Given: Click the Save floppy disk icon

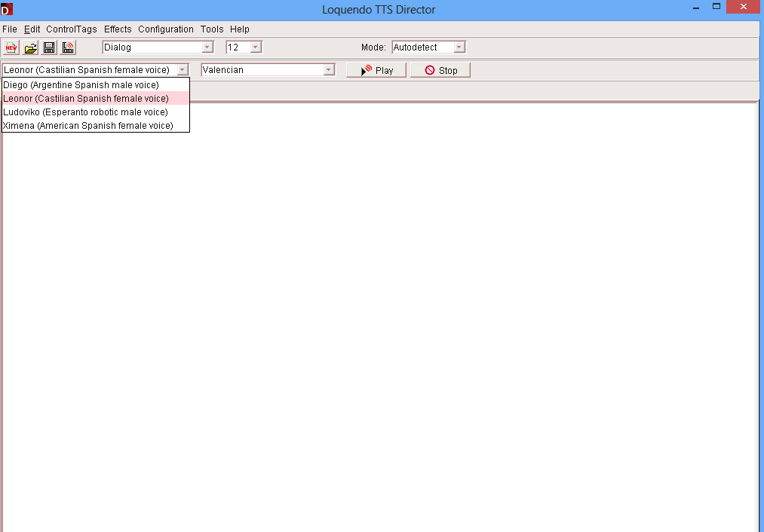Looking at the screenshot, I should click(49, 47).
